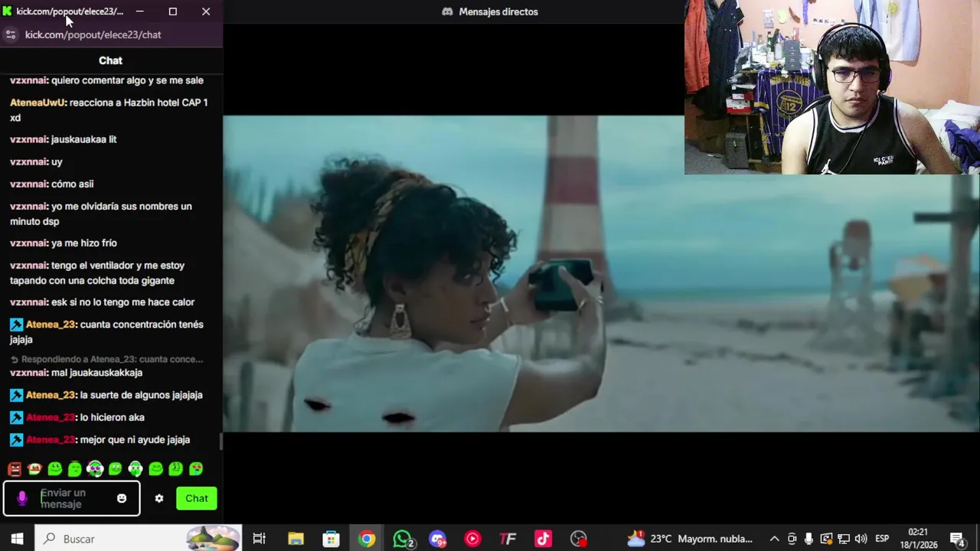Click username AteneaUwU in chat
The image size is (980, 551).
(x=38, y=103)
